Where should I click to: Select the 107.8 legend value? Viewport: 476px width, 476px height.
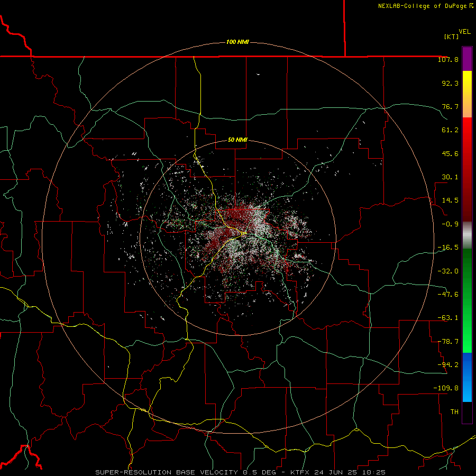[x=448, y=59]
